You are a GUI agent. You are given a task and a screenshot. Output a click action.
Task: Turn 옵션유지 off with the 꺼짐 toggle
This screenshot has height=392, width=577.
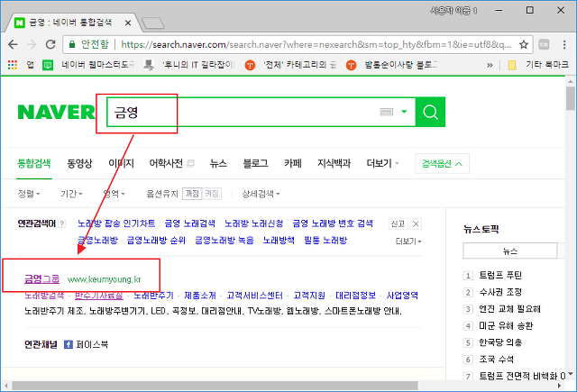coord(192,194)
